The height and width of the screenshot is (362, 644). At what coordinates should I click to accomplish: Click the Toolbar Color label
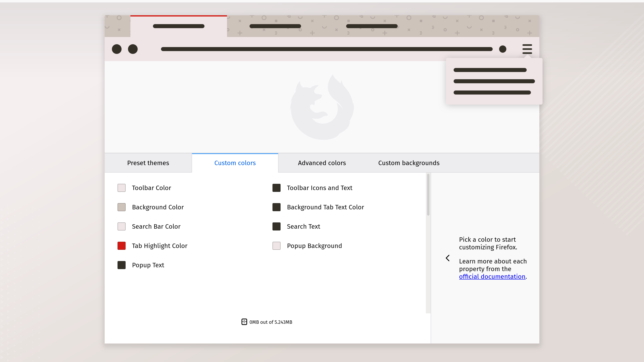[152, 188]
